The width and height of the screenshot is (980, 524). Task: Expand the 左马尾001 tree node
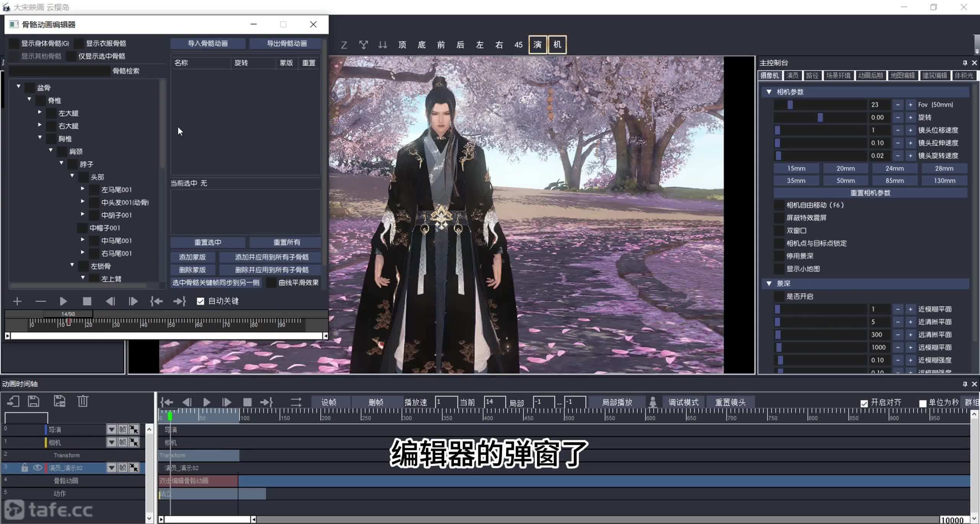83,188
